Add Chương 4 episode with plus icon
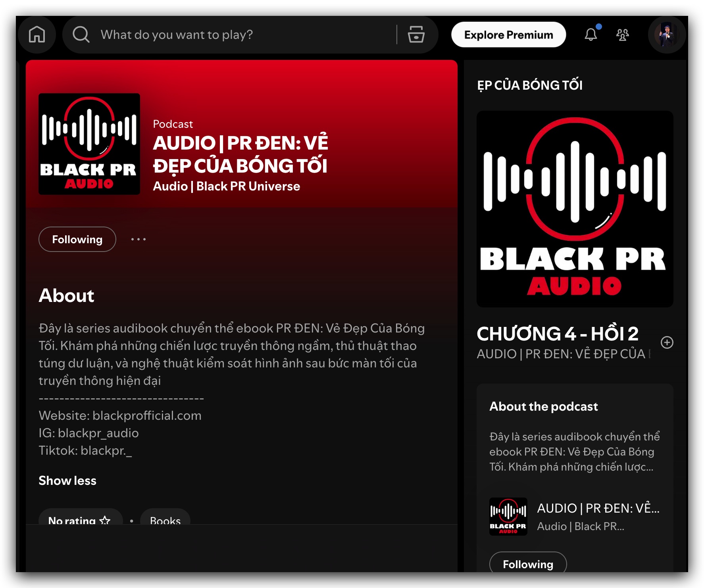The image size is (704, 588). (667, 342)
